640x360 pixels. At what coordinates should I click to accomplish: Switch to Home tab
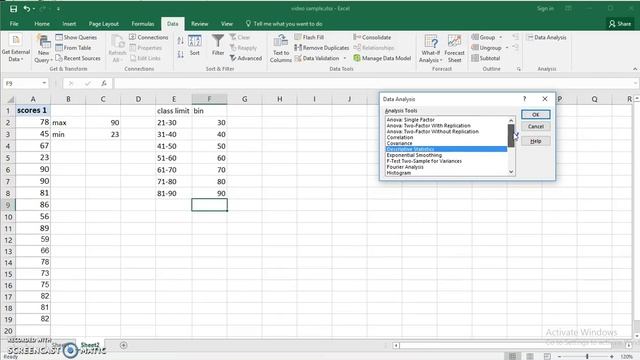pos(42,24)
